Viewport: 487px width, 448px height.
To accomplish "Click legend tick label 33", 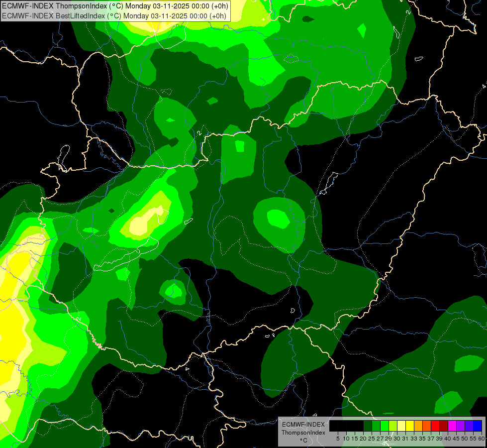I will (x=414, y=439).
